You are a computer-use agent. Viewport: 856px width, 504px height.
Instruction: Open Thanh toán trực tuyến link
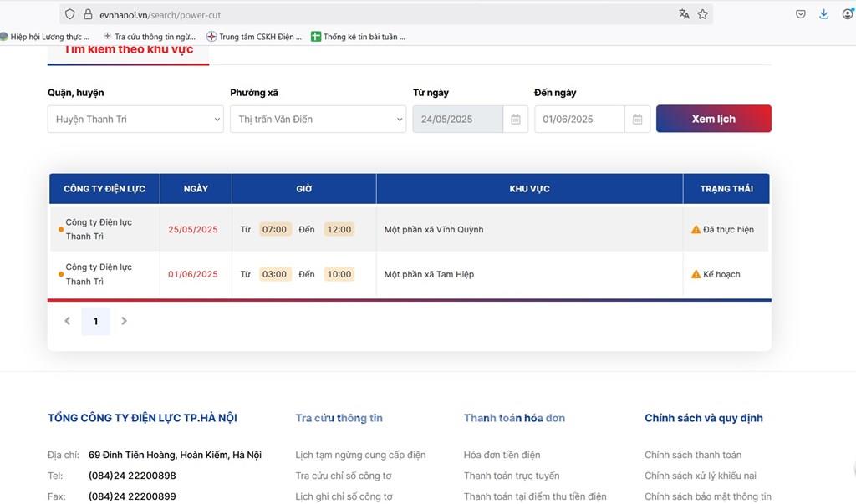tap(512, 476)
